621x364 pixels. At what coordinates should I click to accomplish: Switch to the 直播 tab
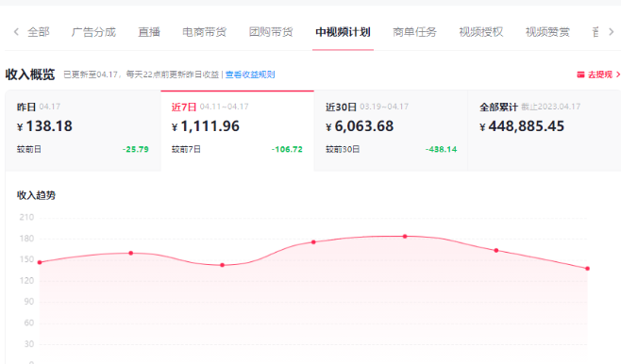[x=149, y=32]
